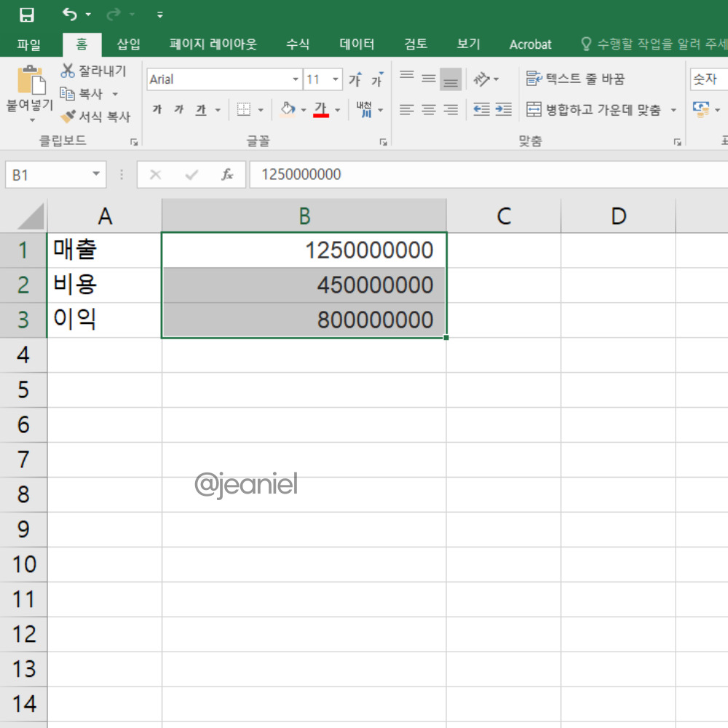
Task: Click the 붙여넣기 paste clipboard icon
Action: click(31, 80)
